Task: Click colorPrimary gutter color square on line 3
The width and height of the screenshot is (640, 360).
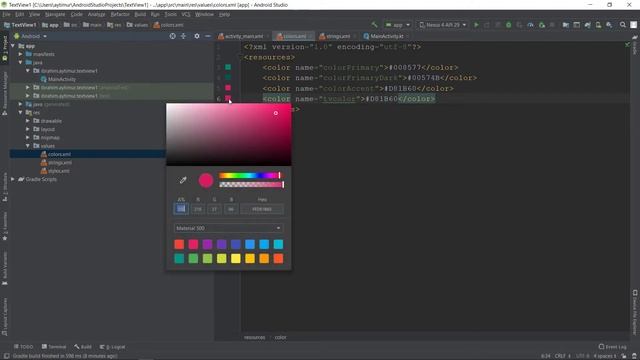Action: [228, 67]
